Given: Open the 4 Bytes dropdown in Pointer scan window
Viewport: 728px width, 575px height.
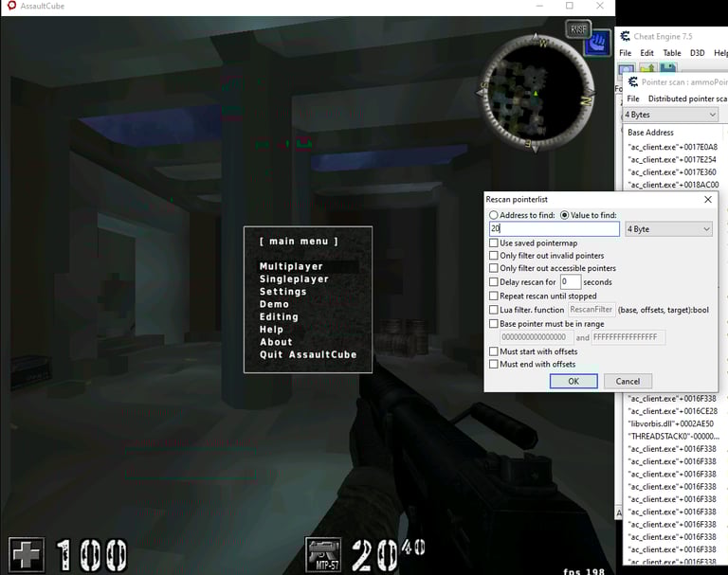Looking at the screenshot, I should click(669, 115).
